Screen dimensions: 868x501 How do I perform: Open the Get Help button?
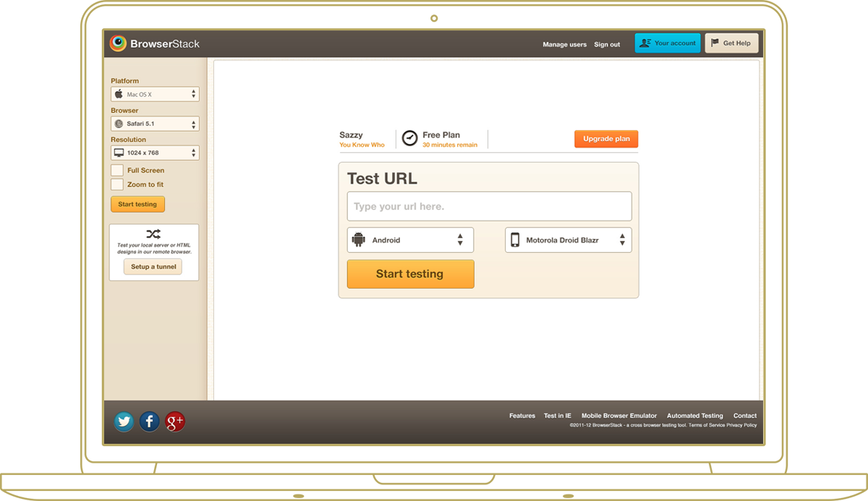click(x=731, y=43)
